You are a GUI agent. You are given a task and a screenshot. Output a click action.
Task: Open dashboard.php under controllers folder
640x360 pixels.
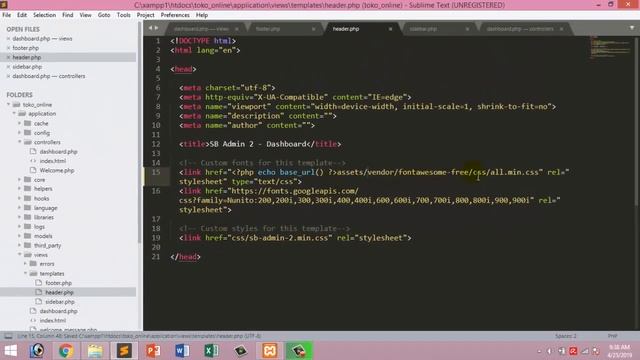pyautogui.click(x=58, y=151)
